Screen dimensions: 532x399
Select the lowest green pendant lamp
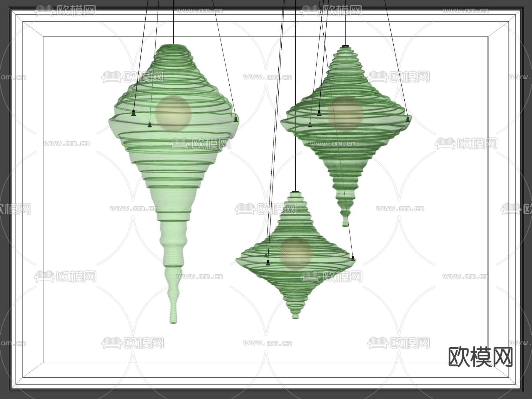point(295,255)
